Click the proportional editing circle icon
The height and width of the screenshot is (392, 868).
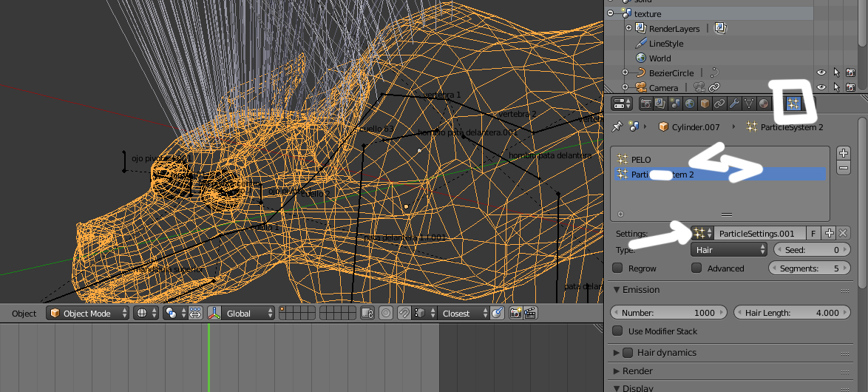tap(386, 314)
